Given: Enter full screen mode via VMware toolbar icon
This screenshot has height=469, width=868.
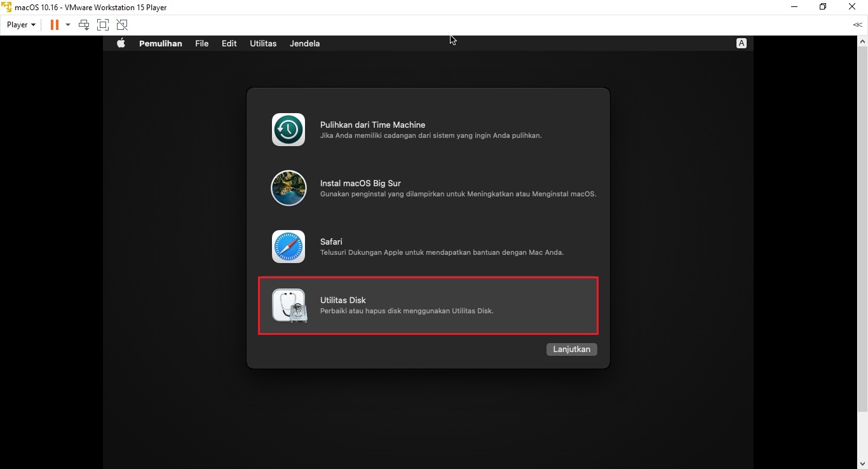Looking at the screenshot, I should coord(103,25).
